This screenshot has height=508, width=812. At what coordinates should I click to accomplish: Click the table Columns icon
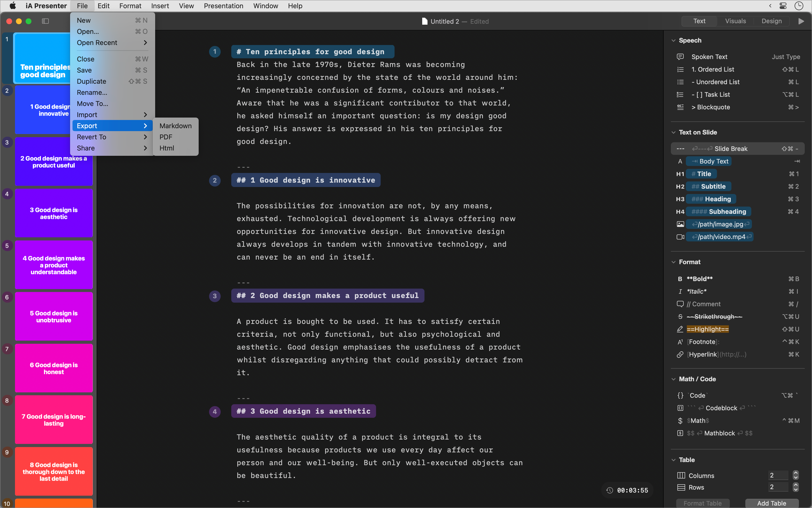click(681, 475)
